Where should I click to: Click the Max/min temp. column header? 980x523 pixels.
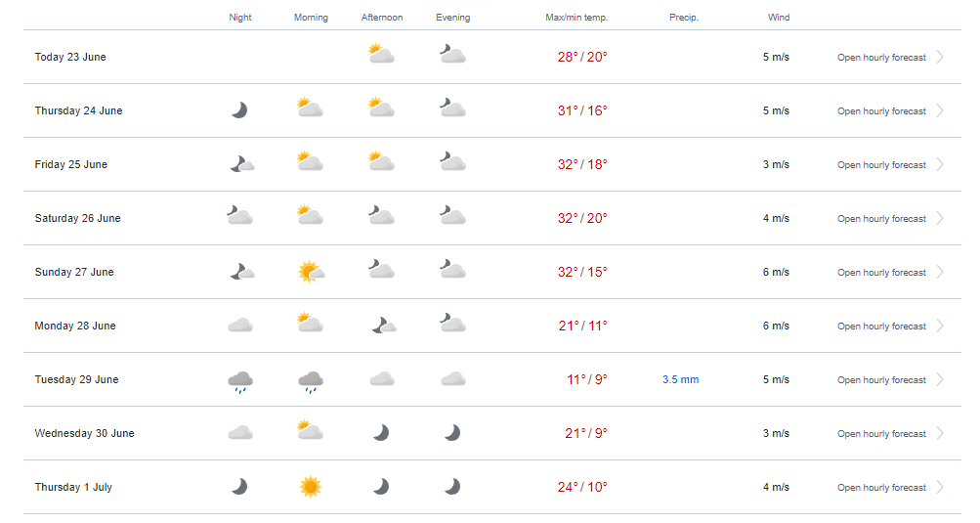pos(576,18)
